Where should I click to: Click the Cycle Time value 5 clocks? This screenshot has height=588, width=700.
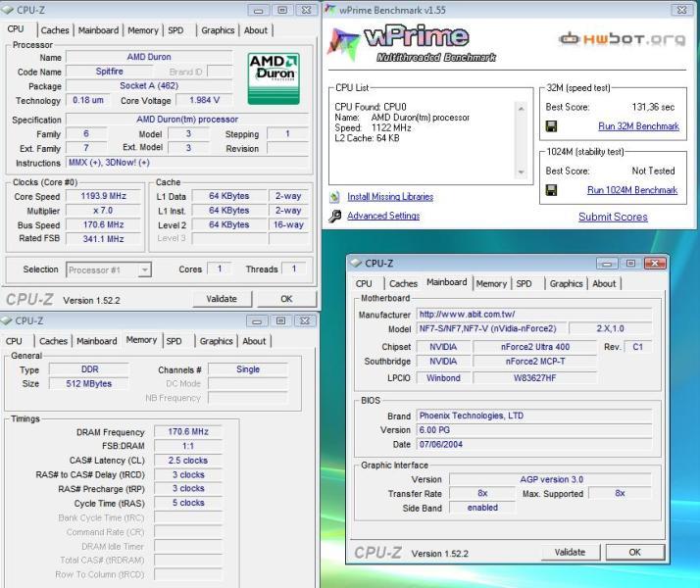click(188, 503)
